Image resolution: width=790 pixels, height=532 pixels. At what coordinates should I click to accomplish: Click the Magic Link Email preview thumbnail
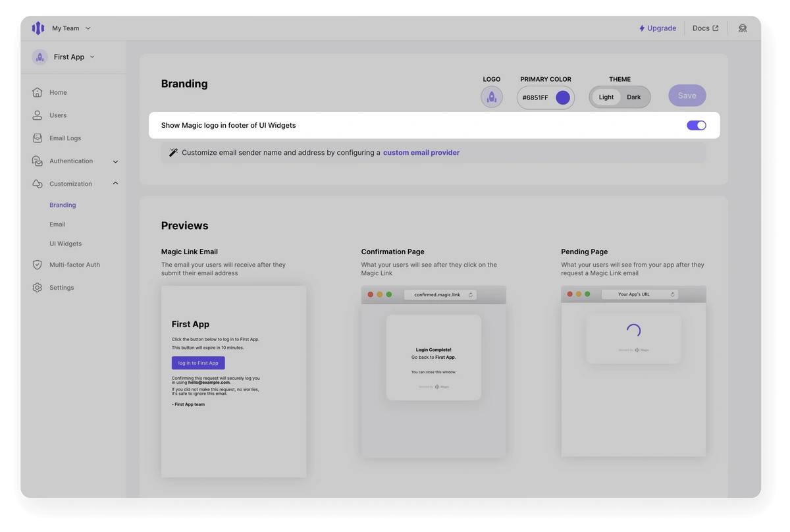tap(234, 381)
